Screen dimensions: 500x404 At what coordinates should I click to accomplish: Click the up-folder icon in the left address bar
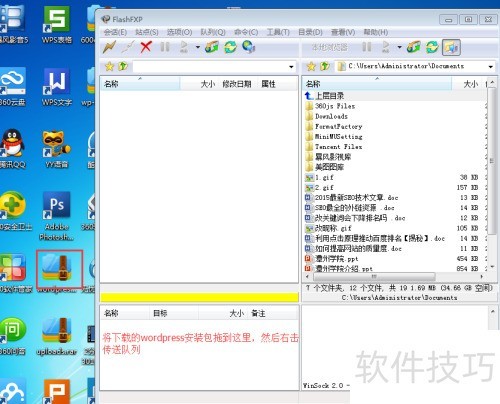123,66
